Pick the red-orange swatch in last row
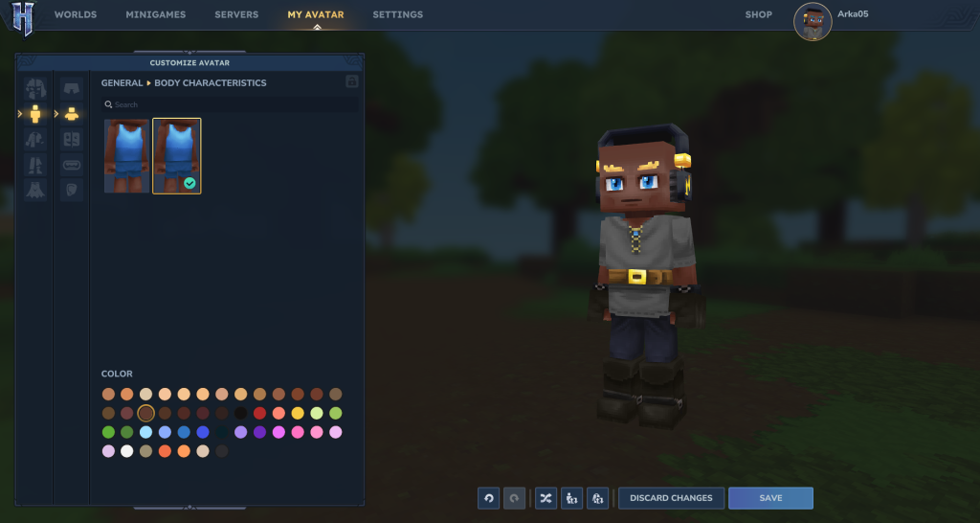 (165, 451)
